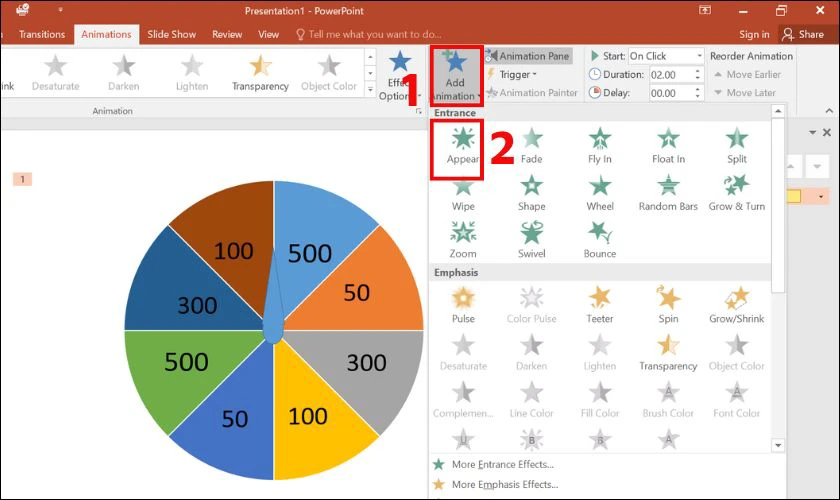Apply the Wheel entrance animation
Screen dimensions: 840x500
pyautogui.click(x=599, y=192)
